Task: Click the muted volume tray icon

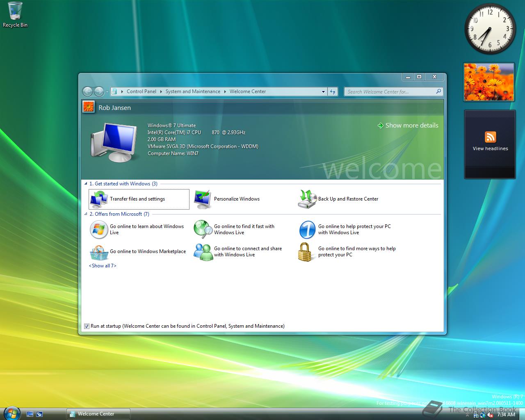Action: [x=490, y=415]
